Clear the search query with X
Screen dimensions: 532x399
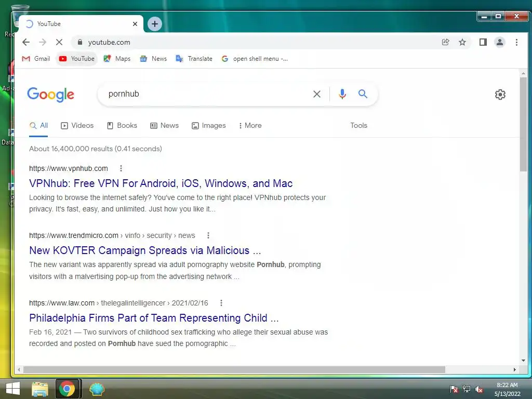point(316,94)
